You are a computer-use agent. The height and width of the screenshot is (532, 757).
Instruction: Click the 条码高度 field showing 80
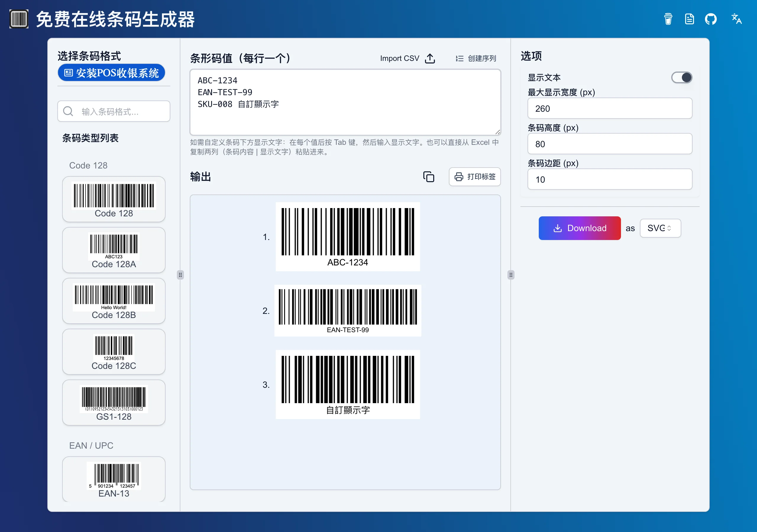coord(610,144)
